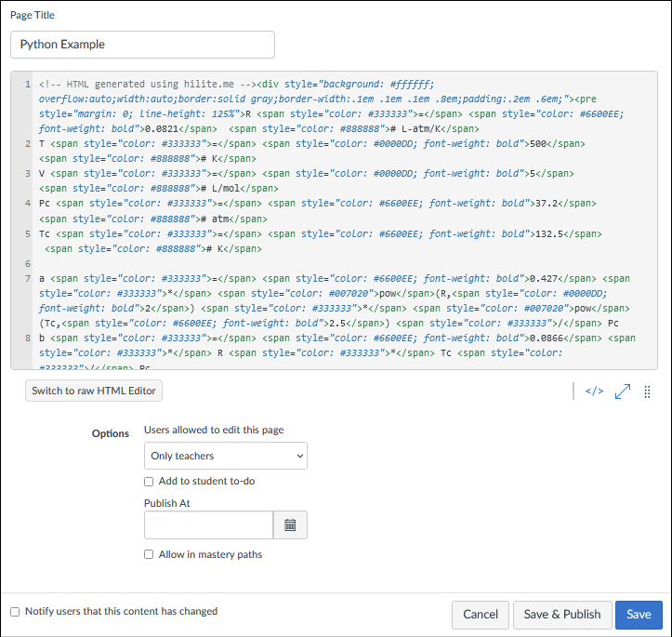Click line number 7 in the gutter

(x=27, y=278)
